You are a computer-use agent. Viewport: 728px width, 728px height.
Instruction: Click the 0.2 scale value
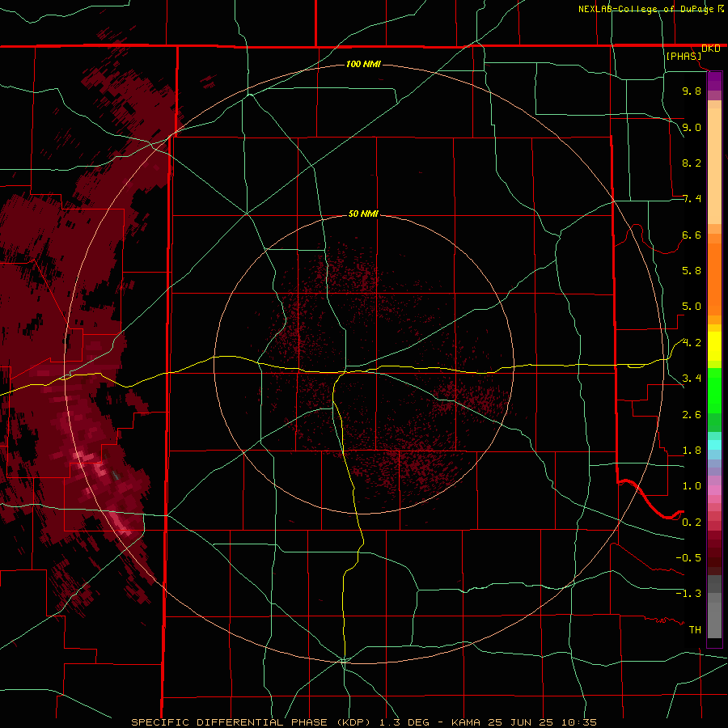click(x=692, y=523)
